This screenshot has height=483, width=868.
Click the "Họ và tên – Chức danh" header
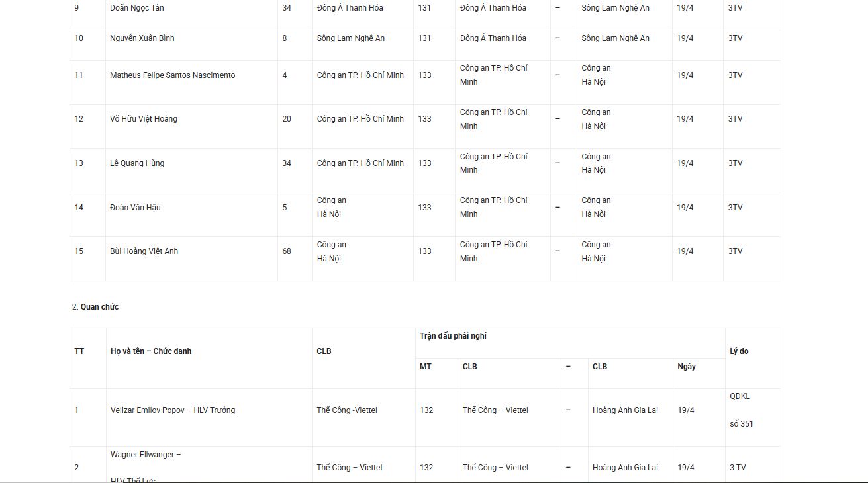tap(151, 351)
